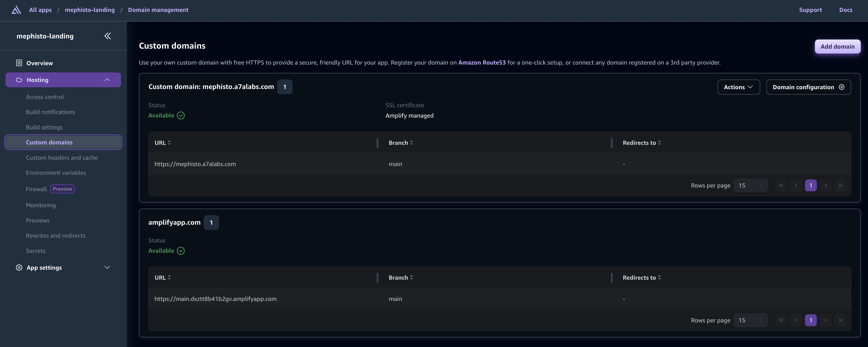Collapse the Hosting section chevron
The height and width of the screenshot is (347, 868).
click(107, 80)
